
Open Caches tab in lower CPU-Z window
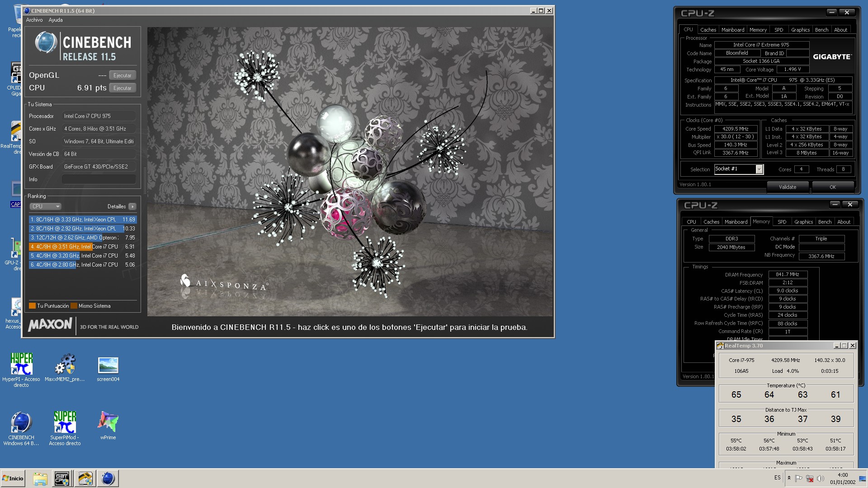711,222
